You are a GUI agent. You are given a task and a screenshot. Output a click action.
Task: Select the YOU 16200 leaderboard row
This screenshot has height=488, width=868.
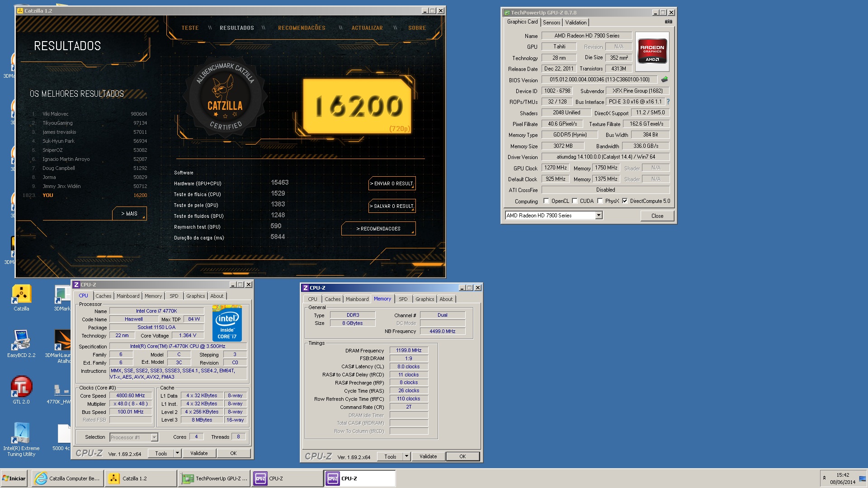click(86, 195)
